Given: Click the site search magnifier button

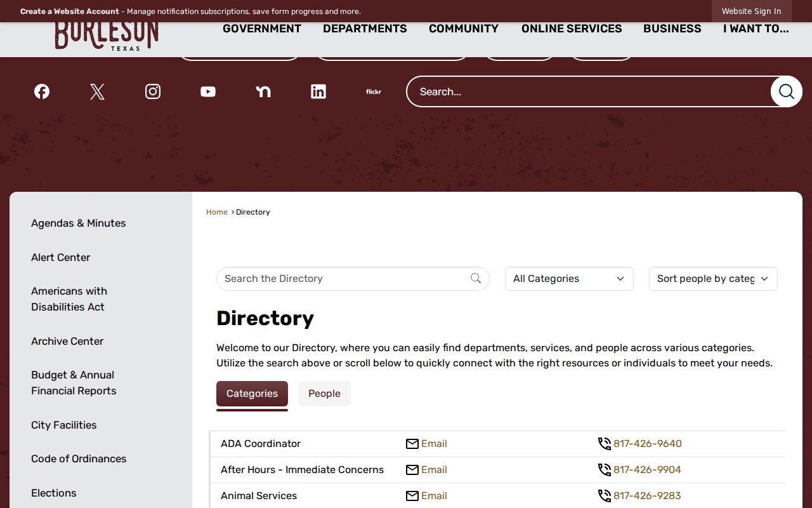Looking at the screenshot, I should 787,91.
